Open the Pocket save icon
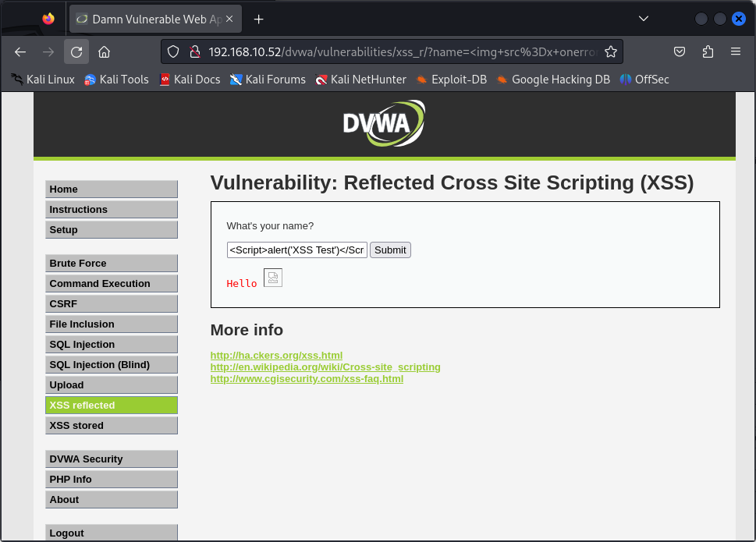Image resolution: width=756 pixels, height=542 pixels. click(x=680, y=51)
